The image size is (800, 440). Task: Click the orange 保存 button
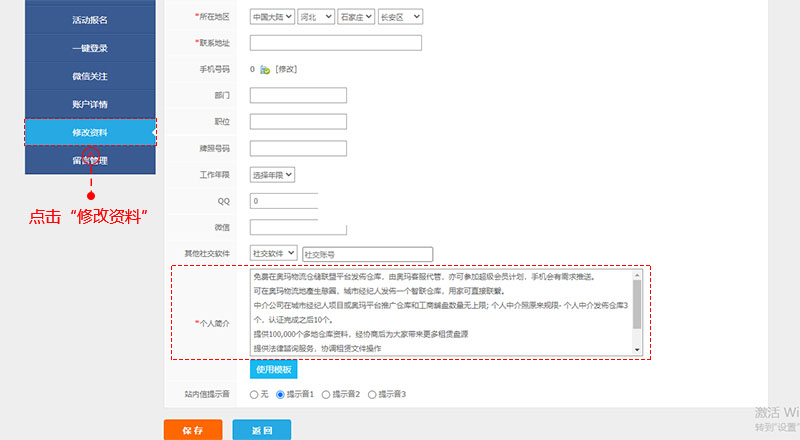click(x=193, y=430)
